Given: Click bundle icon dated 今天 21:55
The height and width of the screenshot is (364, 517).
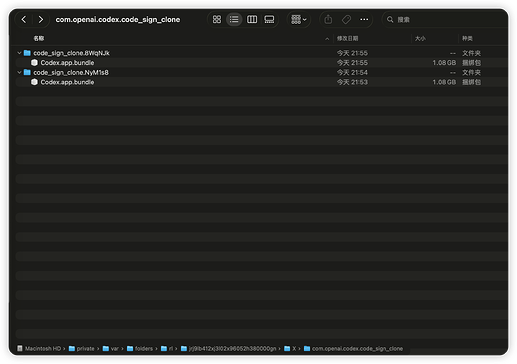Looking at the screenshot, I should (x=34, y=62).
